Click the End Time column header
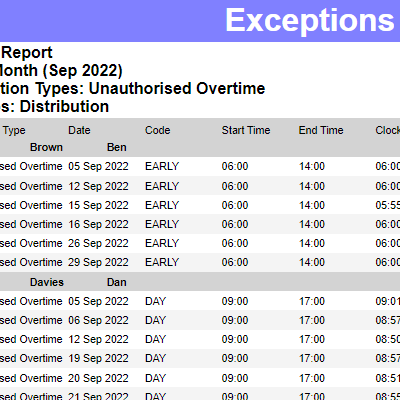The height and width of the screenshot is (400, 400). pos(321,130)
